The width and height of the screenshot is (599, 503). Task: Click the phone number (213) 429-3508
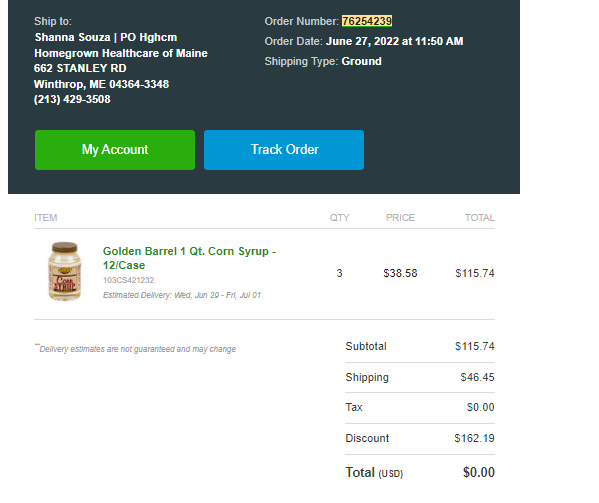(x=72, y=99)
